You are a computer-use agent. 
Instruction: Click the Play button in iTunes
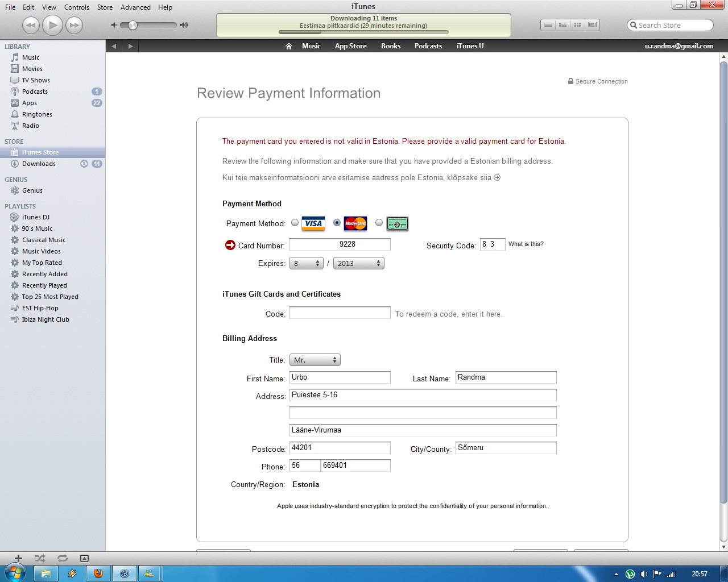click(52, 25)
